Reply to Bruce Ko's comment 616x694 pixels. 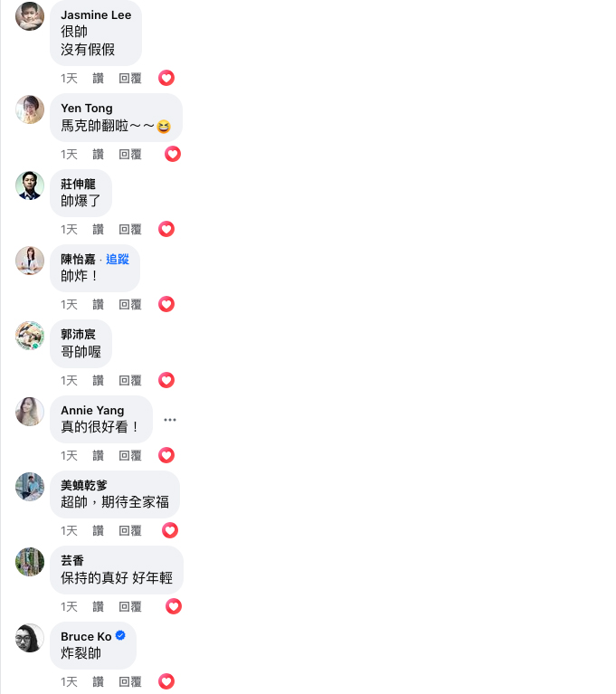click(130, 681)
